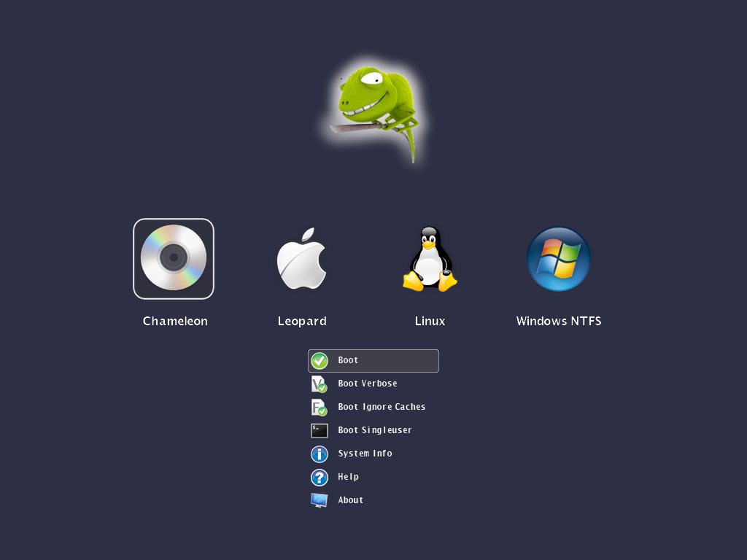Click the terminal icon for Singleuser boot
The image size is (747, 560).
[x=320, y=430]
